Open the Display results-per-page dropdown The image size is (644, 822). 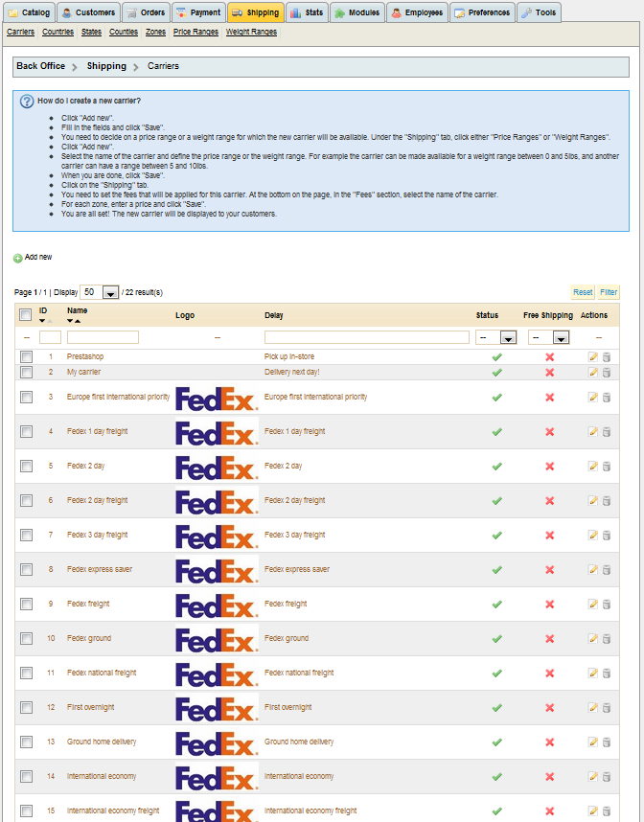coord(99,292)
